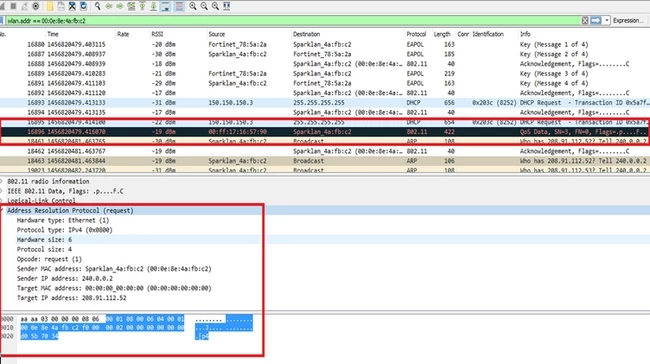
Task: Click hex bytes 'aa aa 03' in row 0000
Action: click(x=34, y=319)
